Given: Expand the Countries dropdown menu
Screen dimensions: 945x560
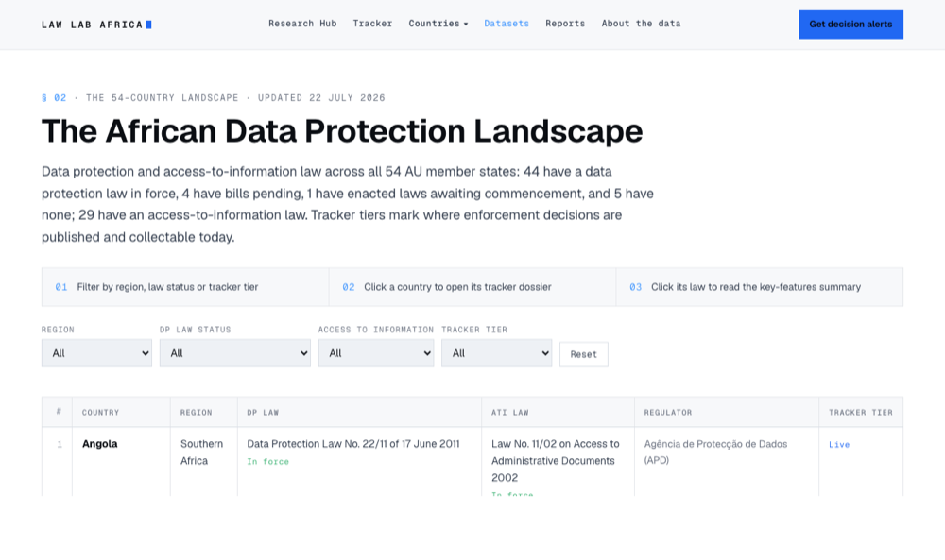Looking at the screenshot, I should tap(438, 24).
